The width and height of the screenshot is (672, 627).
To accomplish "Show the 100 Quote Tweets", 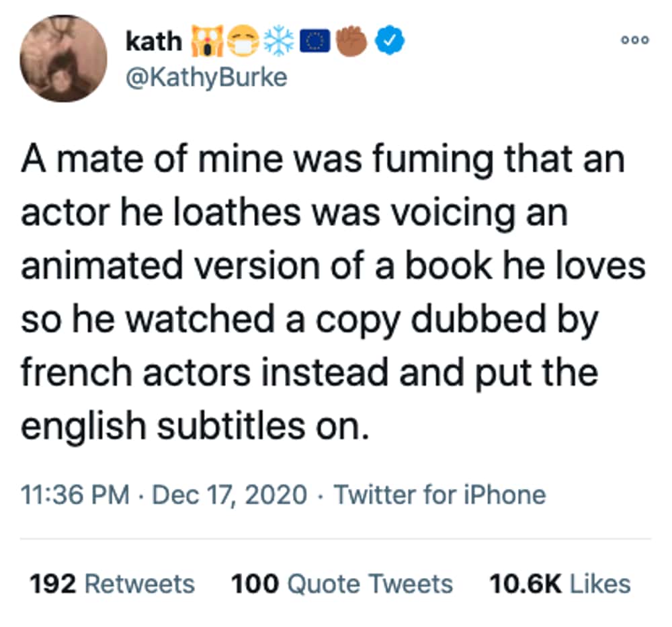I will pos(342,583).
